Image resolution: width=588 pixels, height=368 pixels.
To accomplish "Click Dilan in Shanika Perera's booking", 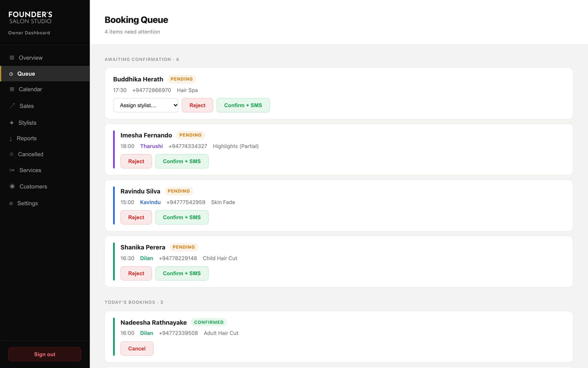I will (146, 258).
